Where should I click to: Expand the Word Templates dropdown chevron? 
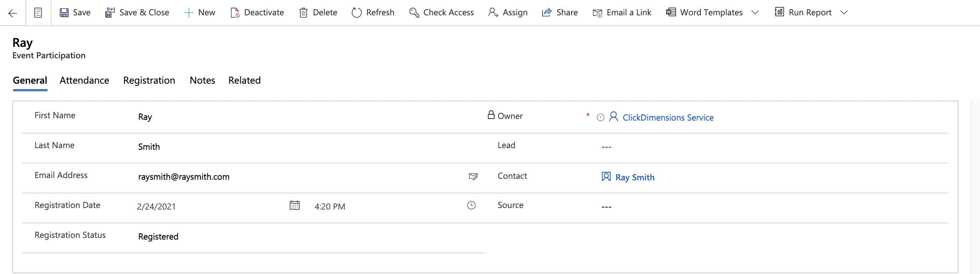point(755,13)
